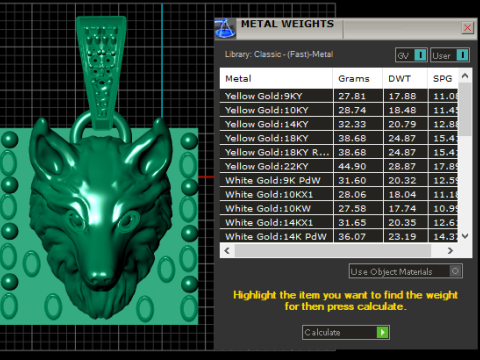Viewport: 480px width, 360px height.
Task: Click the Metal column header
Action: click(x=276, y=79)
